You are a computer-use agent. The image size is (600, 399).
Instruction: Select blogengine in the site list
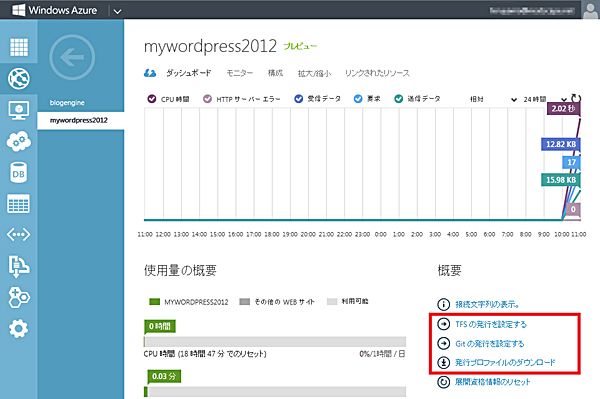[x=67, y=103]
